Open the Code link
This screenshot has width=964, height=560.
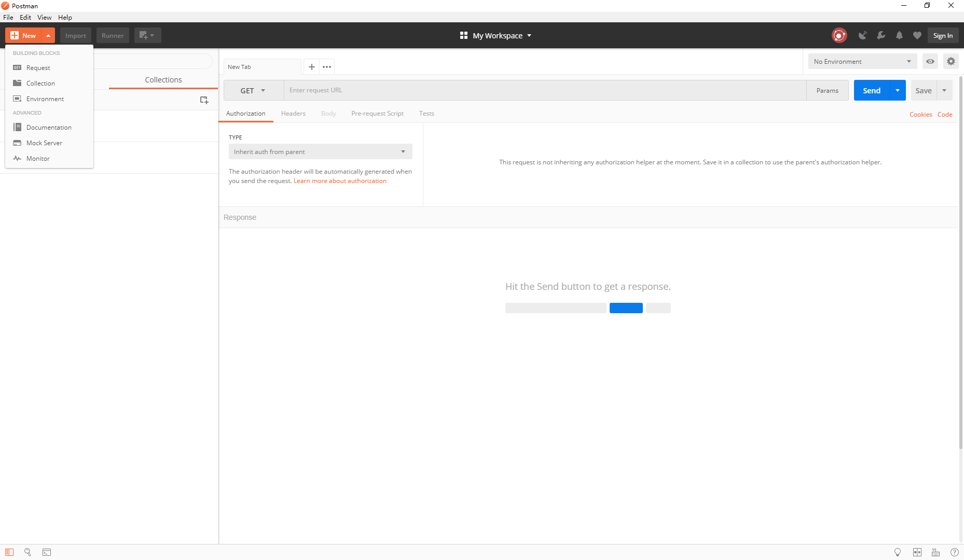coord(945,115)
